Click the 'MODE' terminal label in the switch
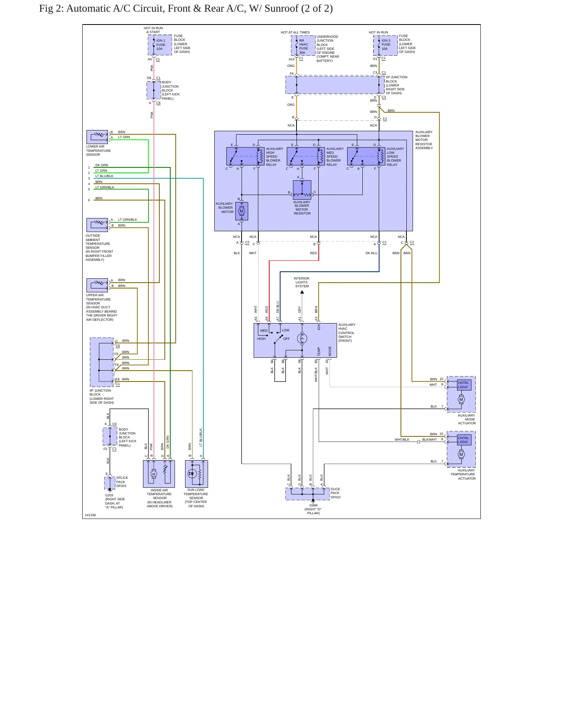 coord(330,351)
